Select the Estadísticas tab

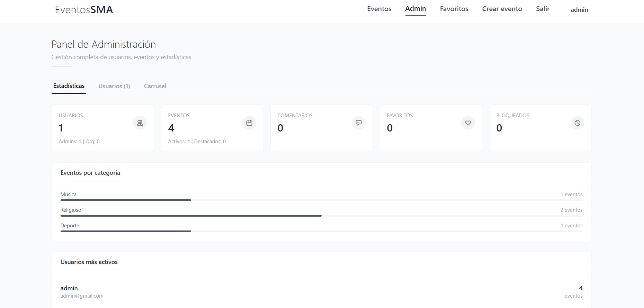point(69,86)
